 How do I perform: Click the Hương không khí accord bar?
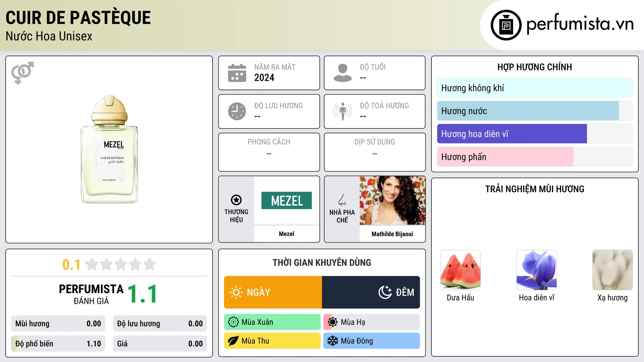click(535, 88)
